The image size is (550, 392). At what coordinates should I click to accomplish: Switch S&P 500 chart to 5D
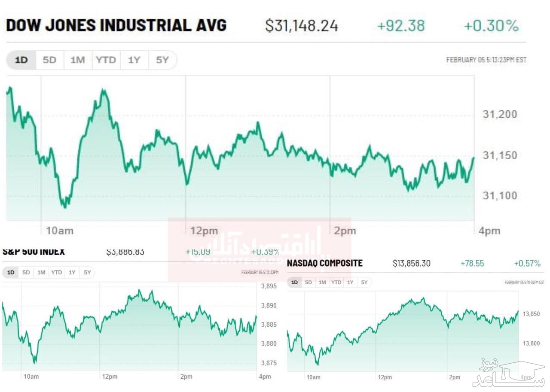point(26,272)
